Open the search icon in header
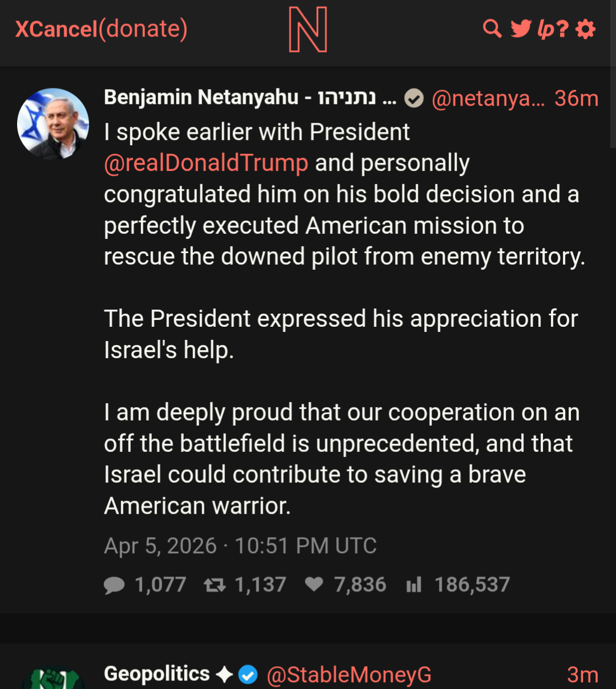This screenshot has width=616, height=689. coord(492,29)
